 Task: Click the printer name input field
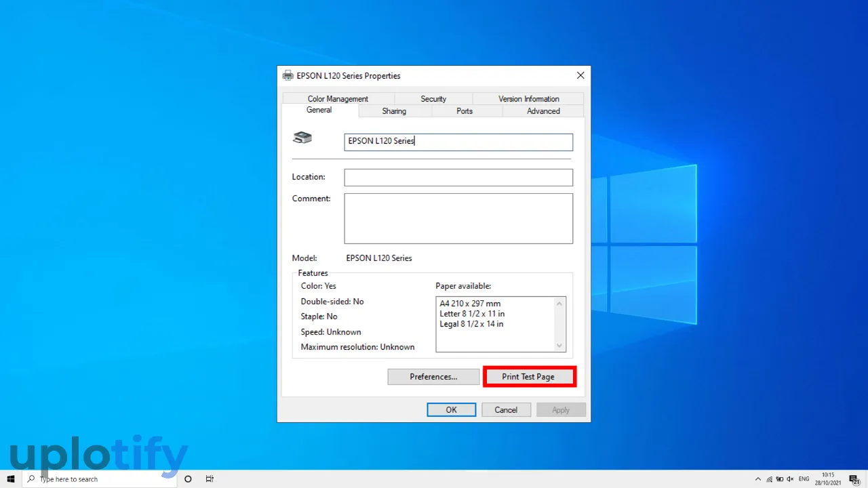click(x=458, y=142)
